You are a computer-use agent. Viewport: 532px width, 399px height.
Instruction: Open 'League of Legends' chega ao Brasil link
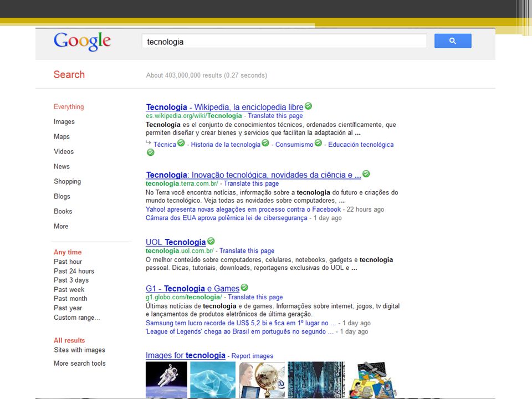239,331
